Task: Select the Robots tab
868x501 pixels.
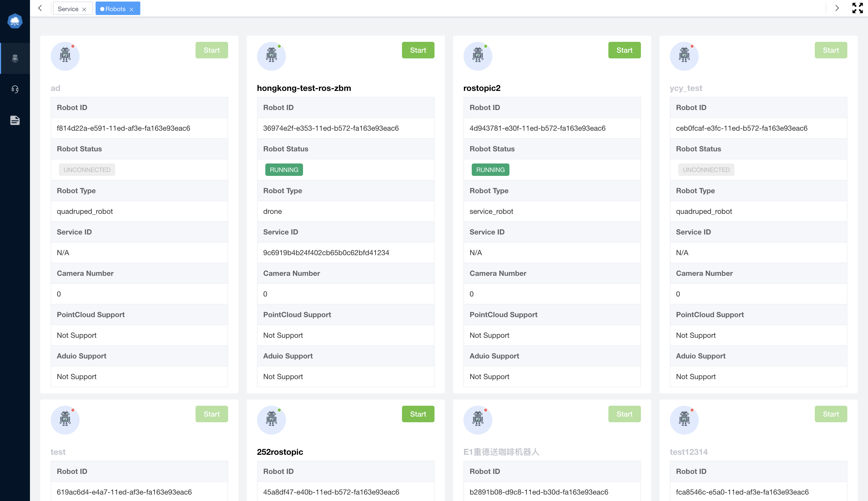Action: pyautogui.click(x=115, y=9)
